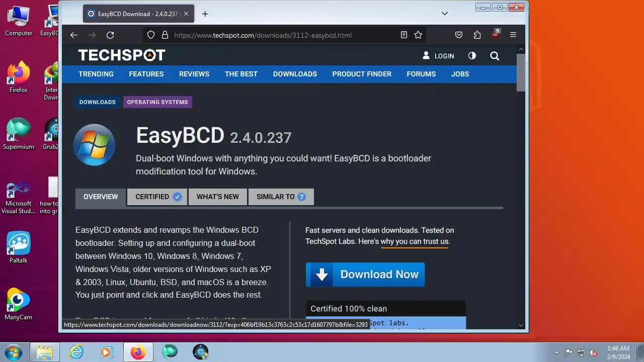Follow the 'why you can trust us' link
The height and width of the screenshot is (362, 644).
click(x=414, y=242)
